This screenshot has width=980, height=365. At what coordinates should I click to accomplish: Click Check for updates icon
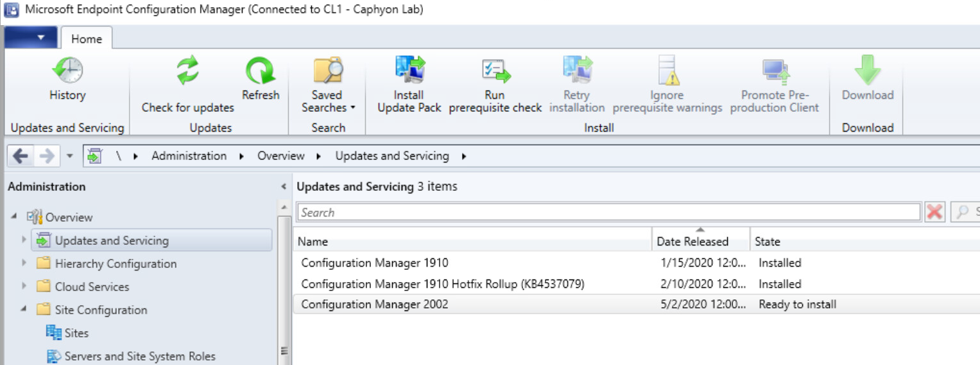187,70
